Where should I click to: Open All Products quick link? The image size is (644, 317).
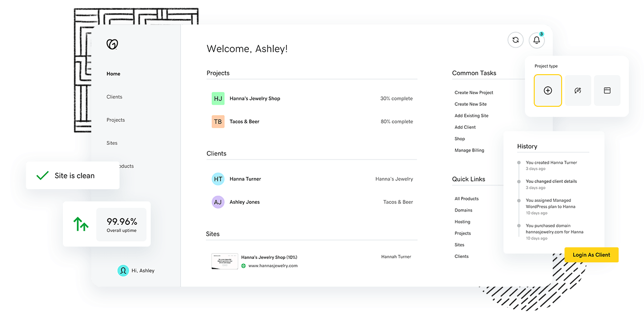[466, 199]
